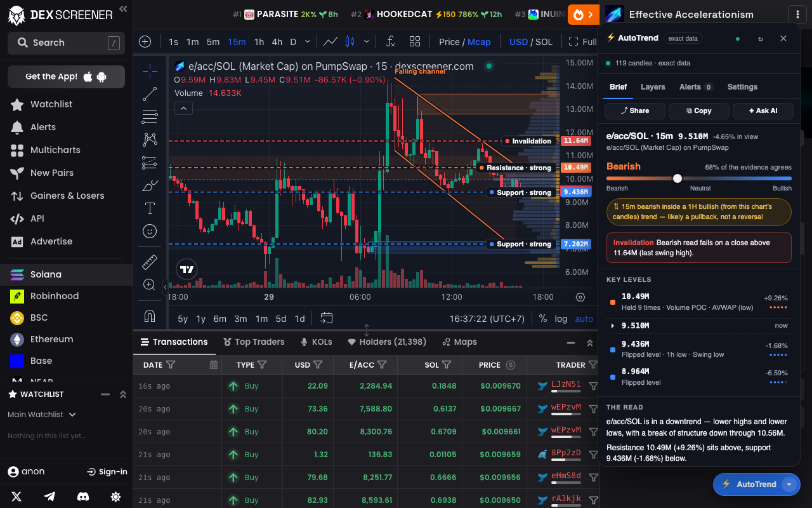Collapse the Watchlist panel chevrons
Screen dimensions: 812x508
point(123,394)
